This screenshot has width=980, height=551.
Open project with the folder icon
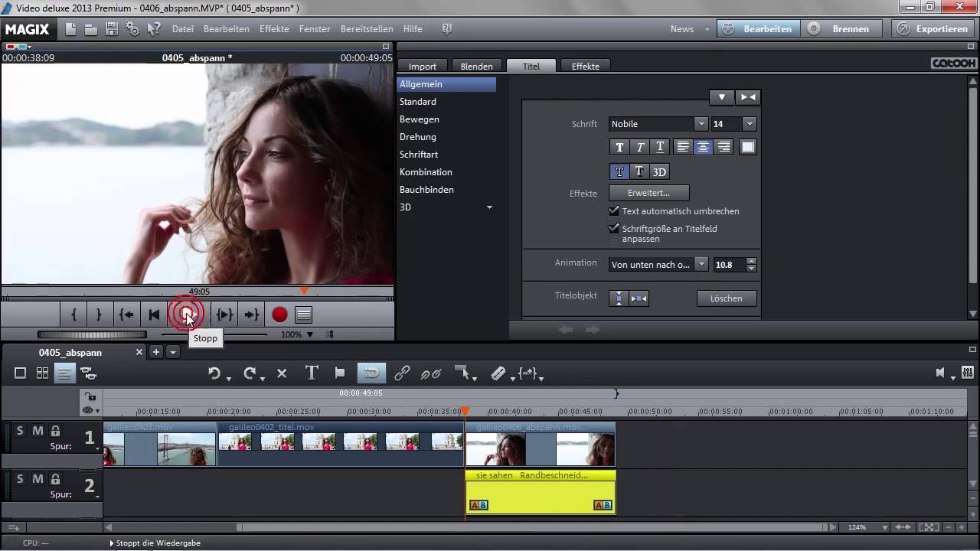[91, 29]
